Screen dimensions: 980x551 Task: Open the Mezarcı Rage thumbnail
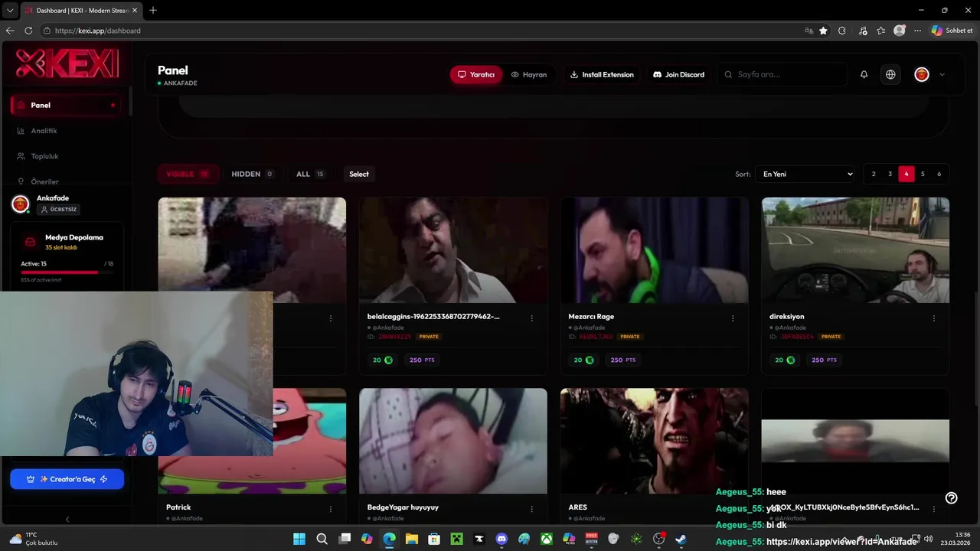(x=655, y=250)
